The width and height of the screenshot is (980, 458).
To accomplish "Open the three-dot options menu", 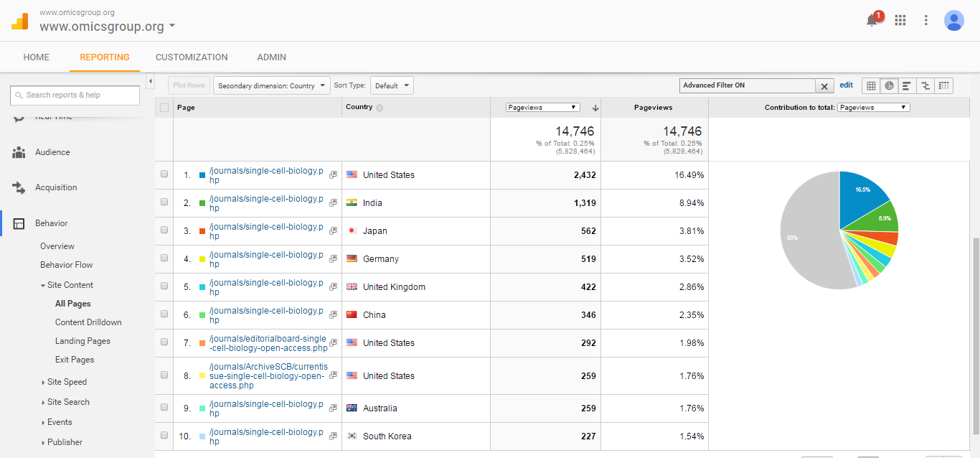I will pyautogui.click(x=926, y=20).
